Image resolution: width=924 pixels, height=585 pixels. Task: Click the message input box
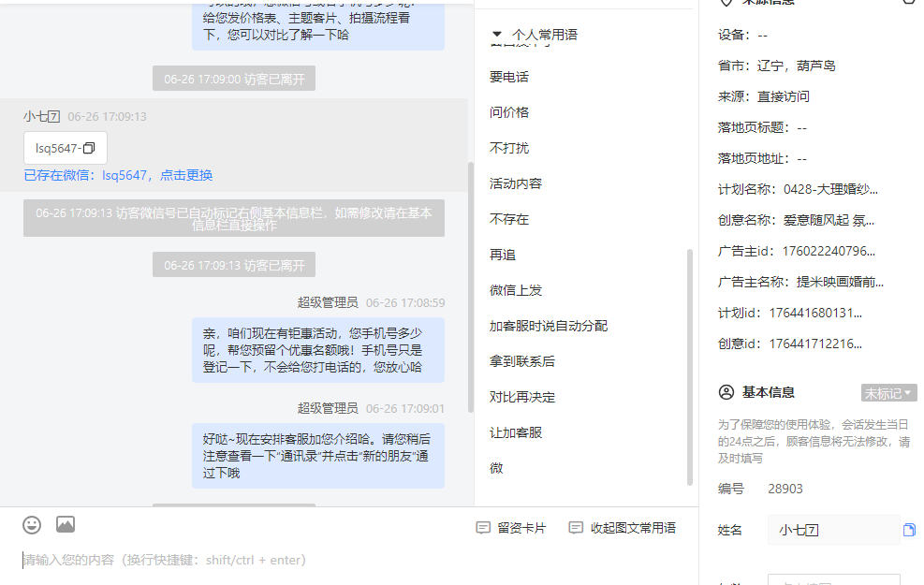(349, 560)
